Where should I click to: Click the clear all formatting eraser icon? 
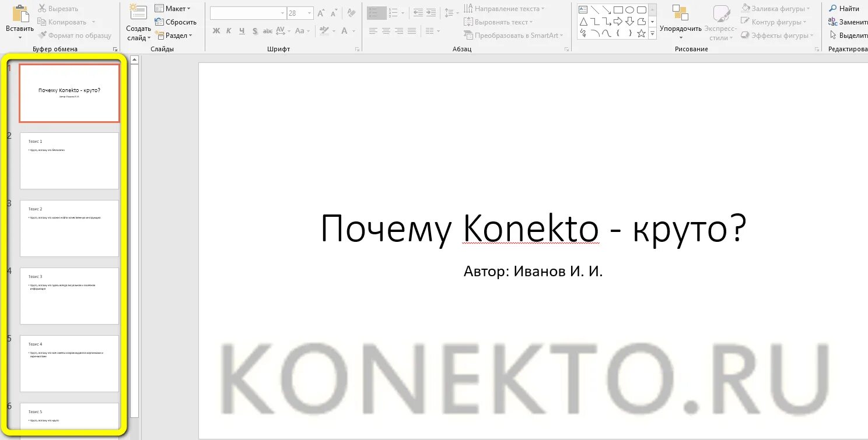coord(351,13)
